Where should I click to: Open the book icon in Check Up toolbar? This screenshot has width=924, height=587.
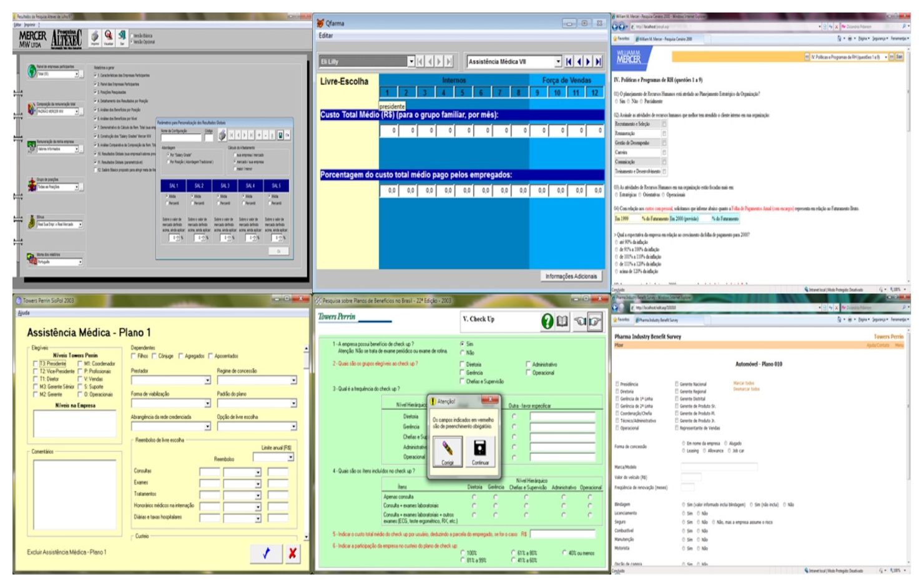click(563, 321)
